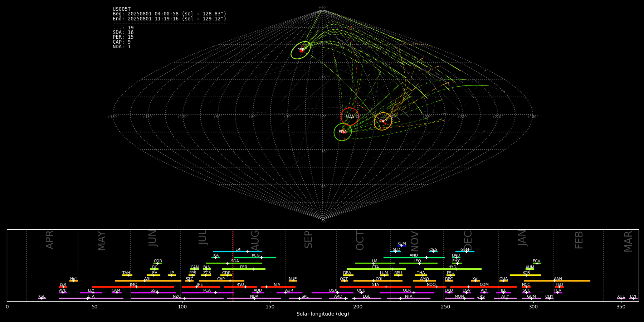
Task: Click the AUR shower bar in timeline
Action: pos(289,293)
